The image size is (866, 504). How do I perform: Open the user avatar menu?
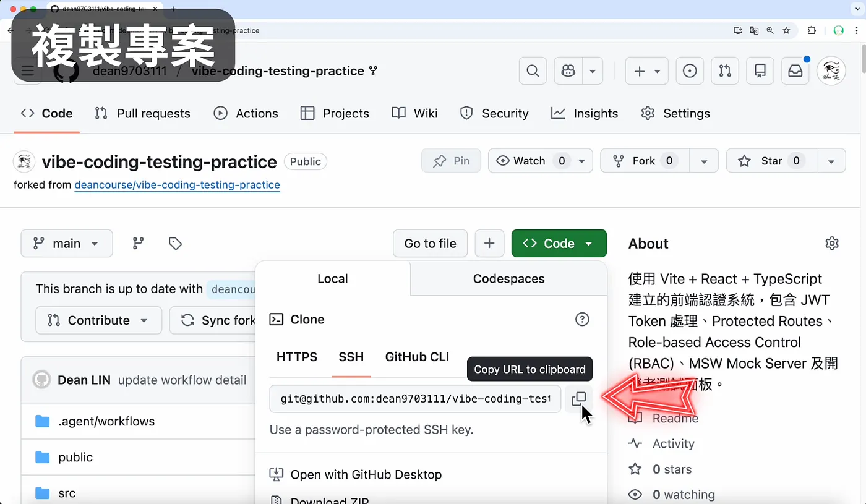coord(831,71)
